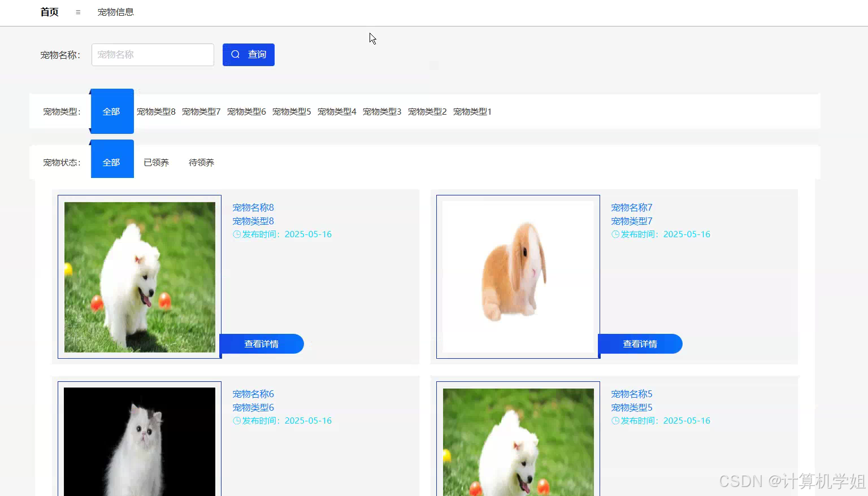Screen dimensions: 868x496
Task: Click the 宠物类型: filter label
Action: (x=62, y=111)
